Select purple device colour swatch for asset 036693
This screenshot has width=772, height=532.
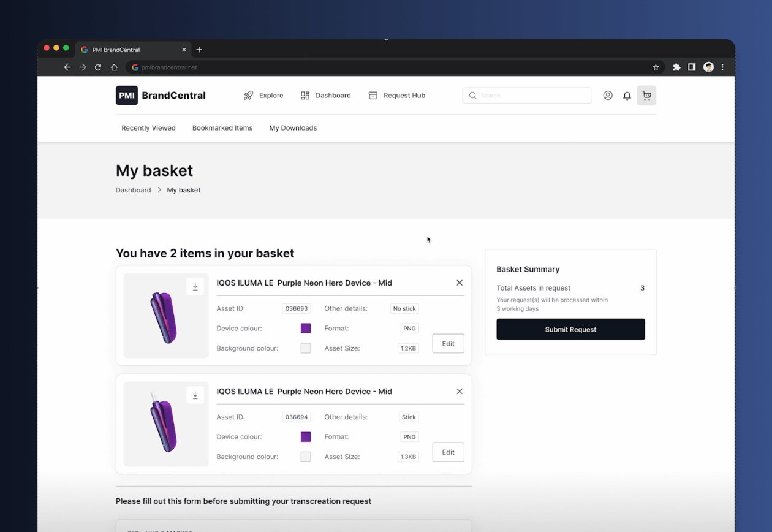pyautogui.click(x=306, y=329)
